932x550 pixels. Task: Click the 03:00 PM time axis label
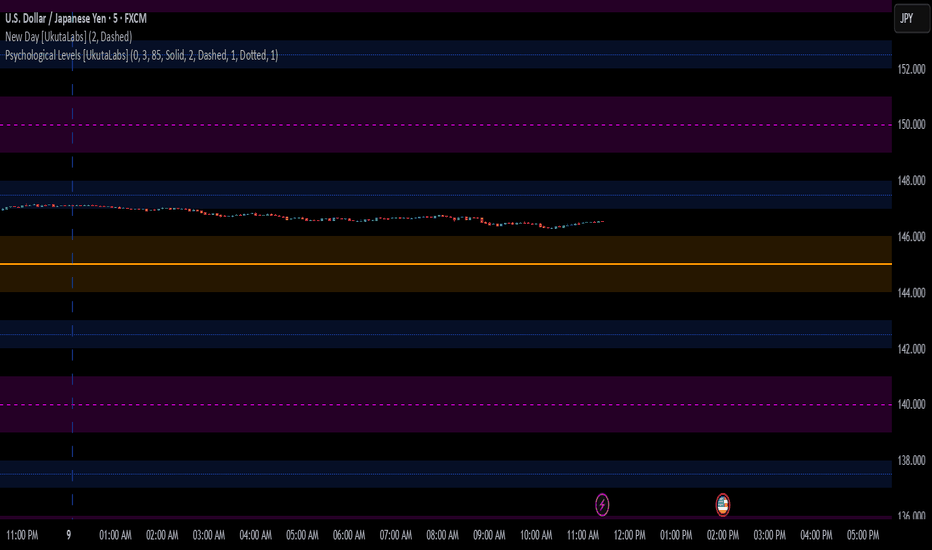770,535
